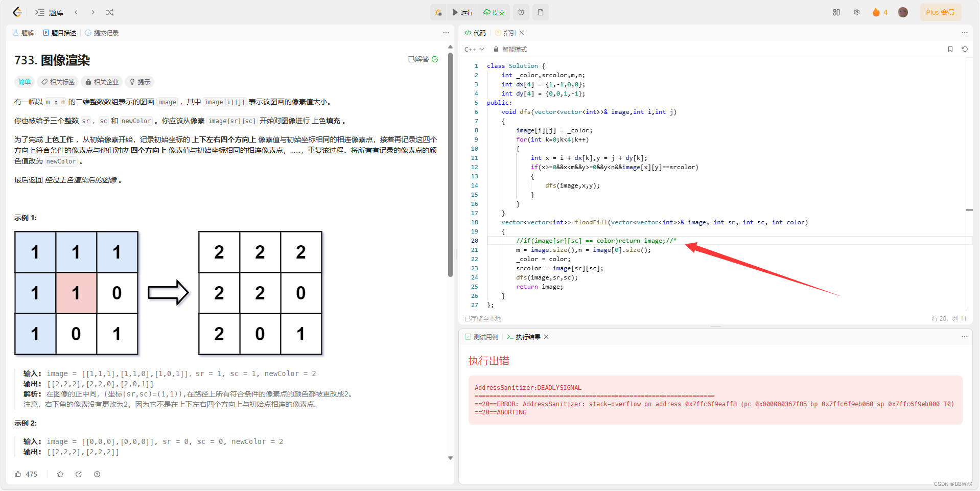Open the code panel overflow menu with three dots
This screenshot has width=980, height=491.
pyautogui.click(x=965, y=32)
